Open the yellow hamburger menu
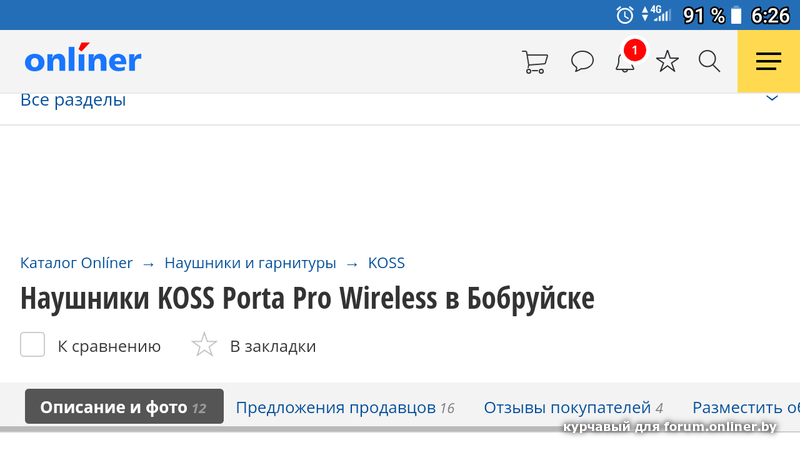Viewport: 800px width, 450px height. tap(768, 62)
